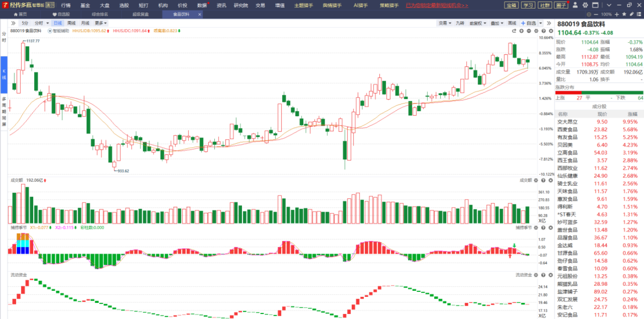
Task: Select the 西麦食品 stock row
Action: (x=599, y=130)
